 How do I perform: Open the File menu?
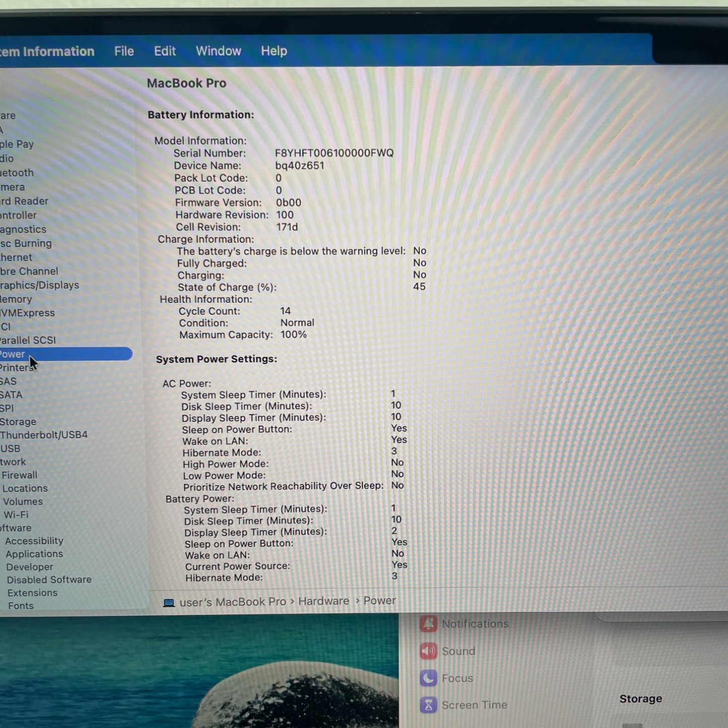[124, 51]
